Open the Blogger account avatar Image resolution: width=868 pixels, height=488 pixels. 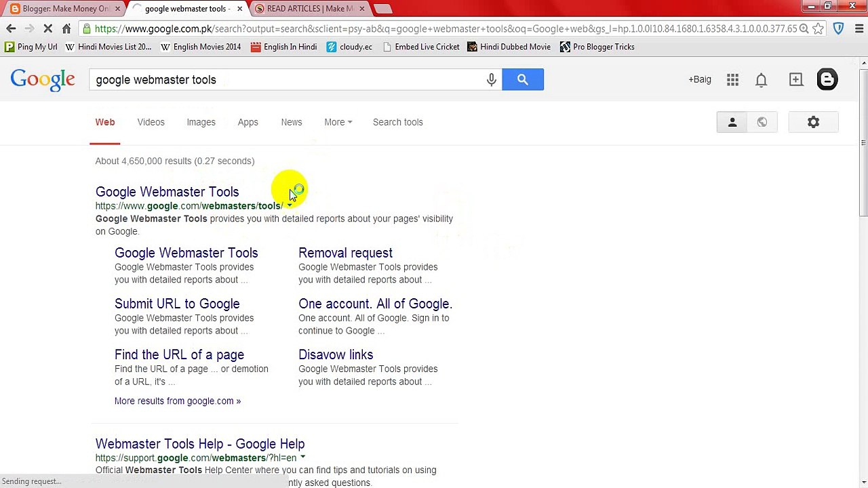coord(827,79)
